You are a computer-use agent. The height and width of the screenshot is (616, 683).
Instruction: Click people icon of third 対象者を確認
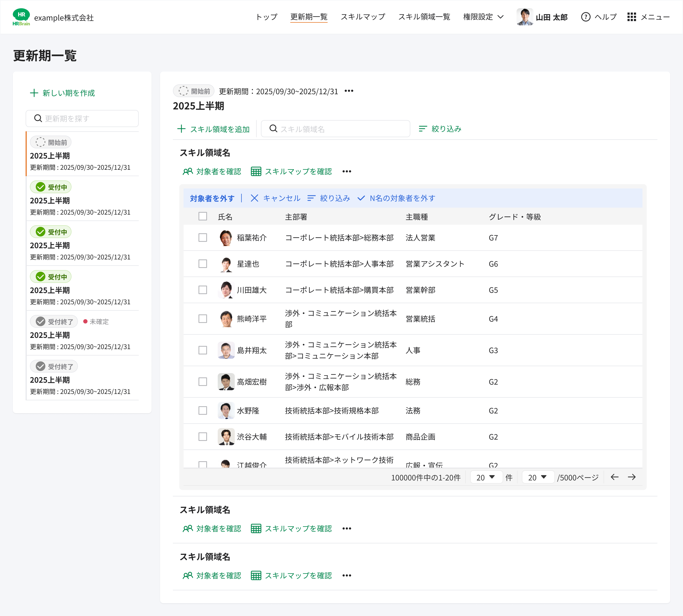pos(188,576)
